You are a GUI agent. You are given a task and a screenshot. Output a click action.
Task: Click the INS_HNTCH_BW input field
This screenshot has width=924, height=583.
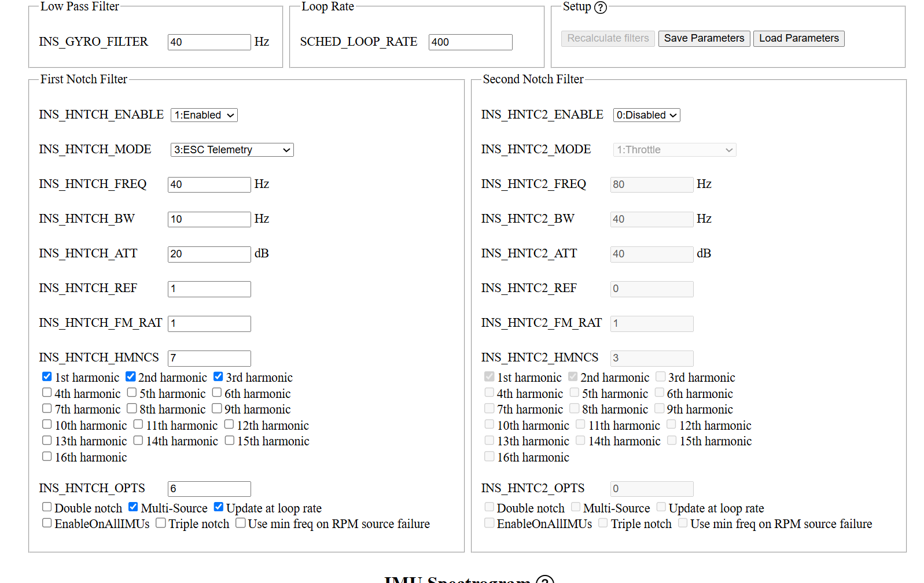pyautogui.click(x=209, y=219)
